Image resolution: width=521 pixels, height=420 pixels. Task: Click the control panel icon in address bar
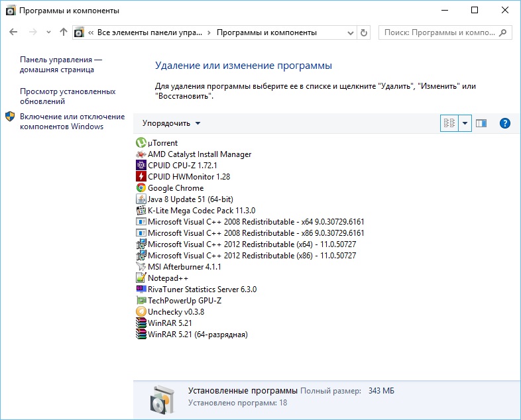click(79, 32)
